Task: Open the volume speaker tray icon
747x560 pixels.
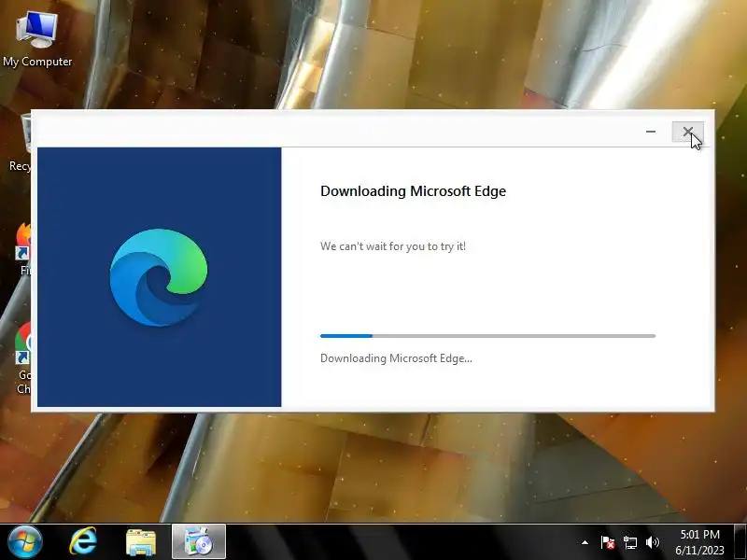Action: tap(652, 542)
